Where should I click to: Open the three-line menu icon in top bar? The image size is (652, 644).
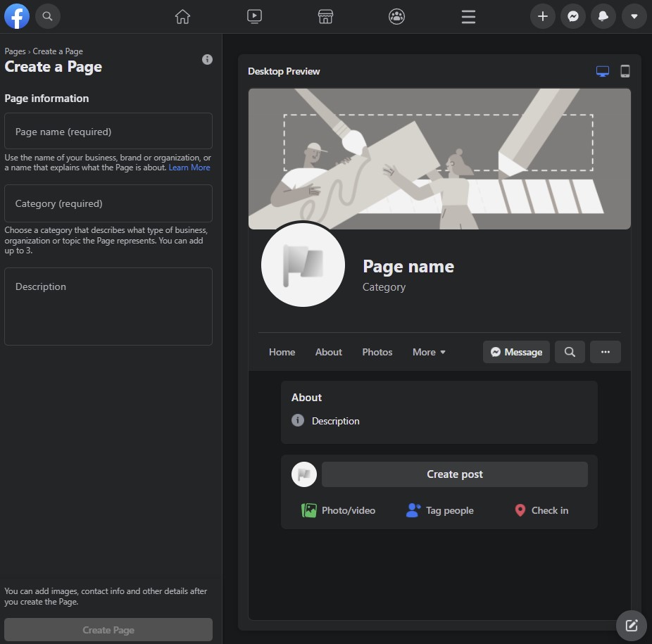click(469, 17)
